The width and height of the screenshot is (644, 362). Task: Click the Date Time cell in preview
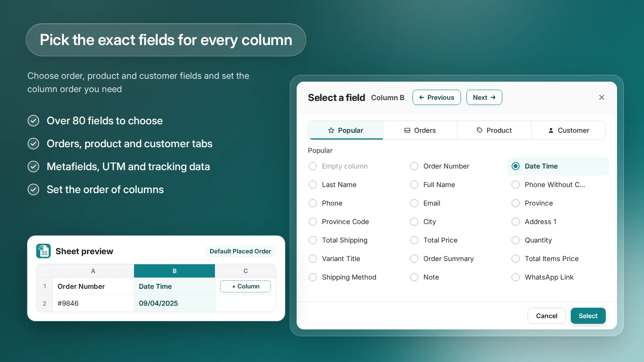pyautogui.click(x=174, y=286)
